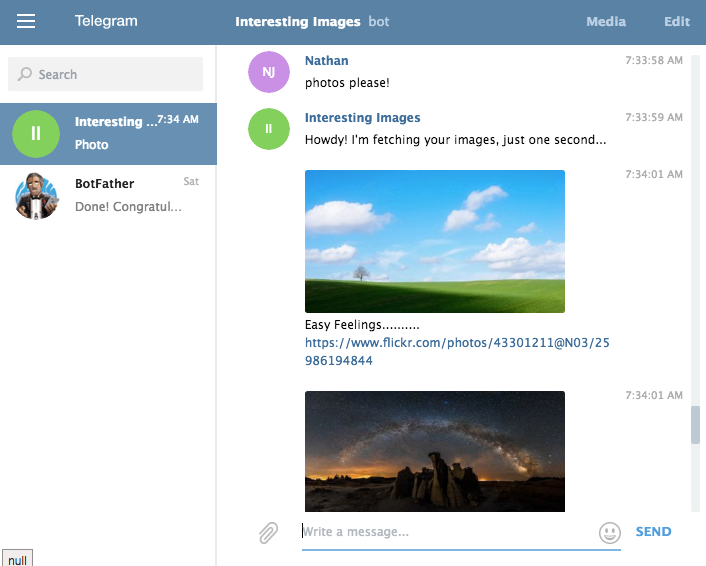Click sender name Interesting Images in the conversation

362,118
